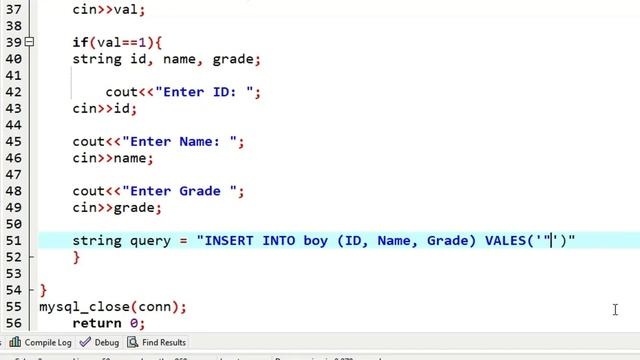
Task: Click the "mysql_close(conn);" line
Action: (113, 307)
